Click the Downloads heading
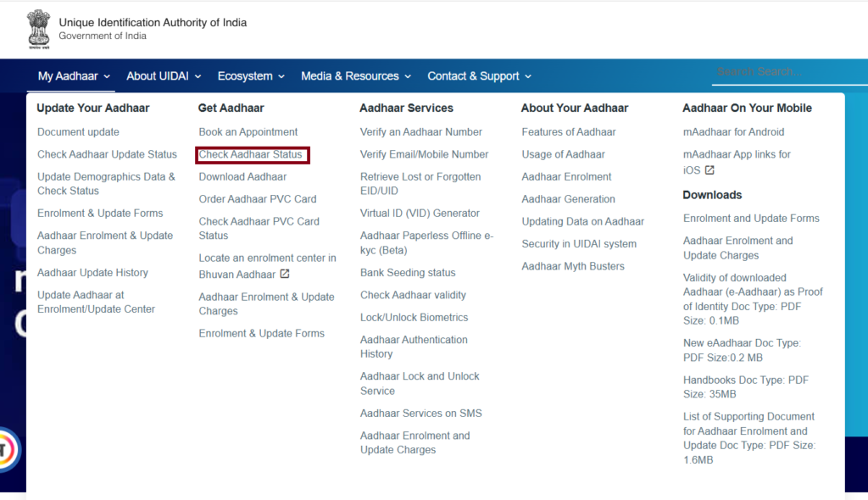868x500 pixels. click(712, 195)
